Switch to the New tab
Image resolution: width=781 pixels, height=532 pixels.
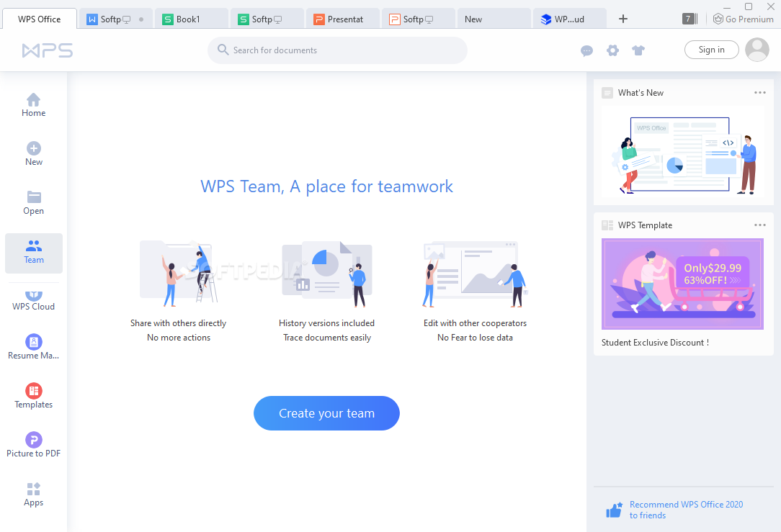point(494,19)
